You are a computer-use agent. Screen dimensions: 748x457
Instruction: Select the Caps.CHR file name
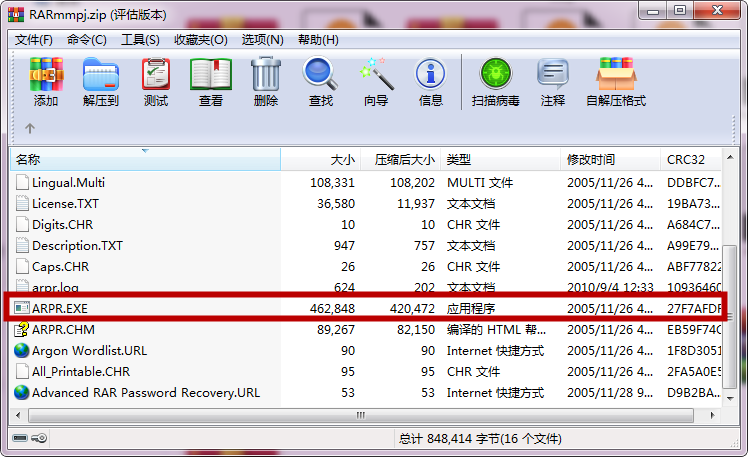coord(61,266)
